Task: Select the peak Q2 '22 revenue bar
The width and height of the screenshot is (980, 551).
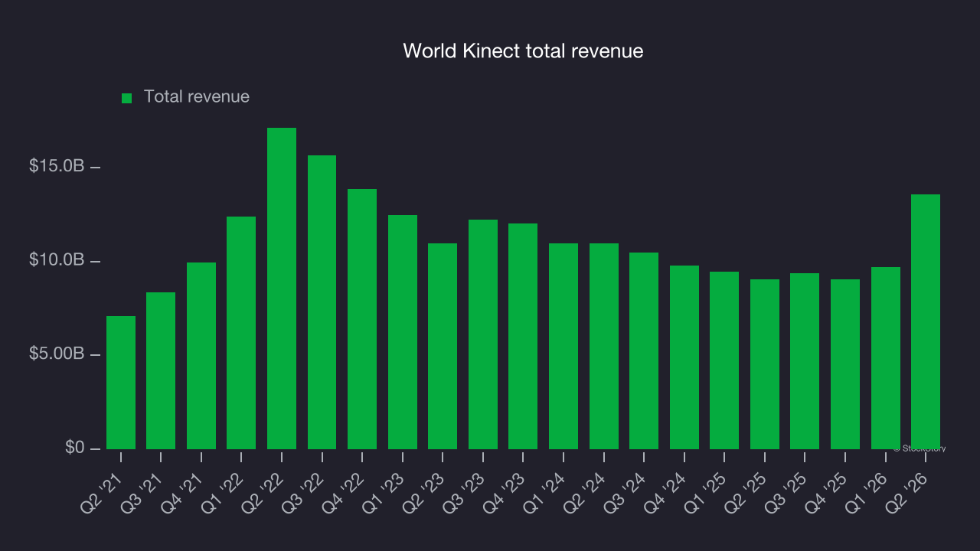Action: 282,289
